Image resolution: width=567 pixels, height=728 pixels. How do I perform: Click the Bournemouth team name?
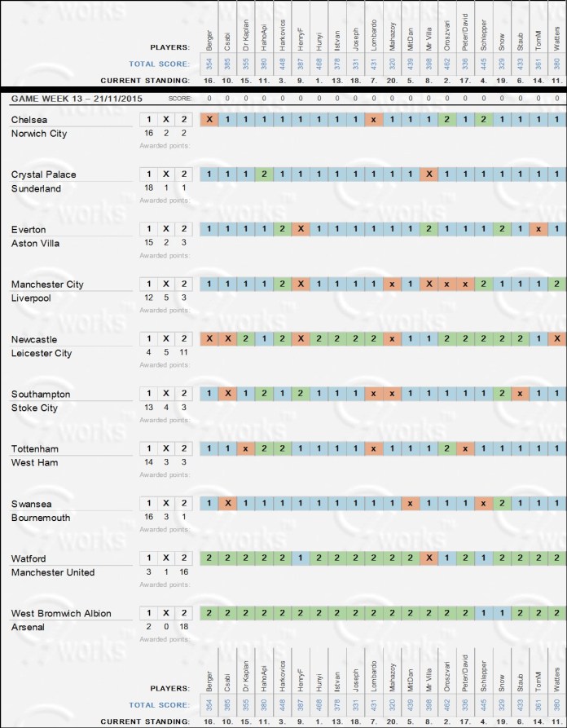41,518
